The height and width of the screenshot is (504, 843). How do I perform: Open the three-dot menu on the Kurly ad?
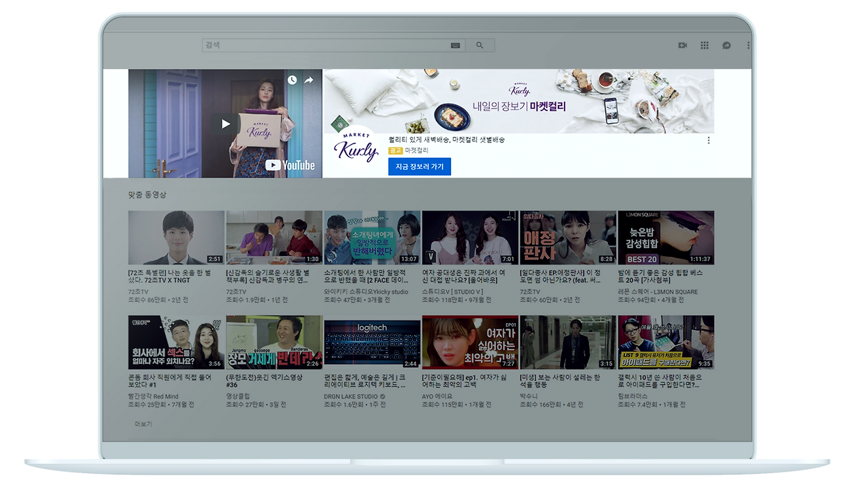pos(709,140)
